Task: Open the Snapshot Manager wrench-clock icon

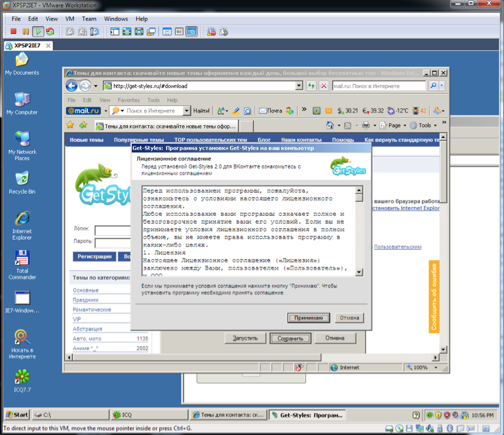Action: coord(95,31)
